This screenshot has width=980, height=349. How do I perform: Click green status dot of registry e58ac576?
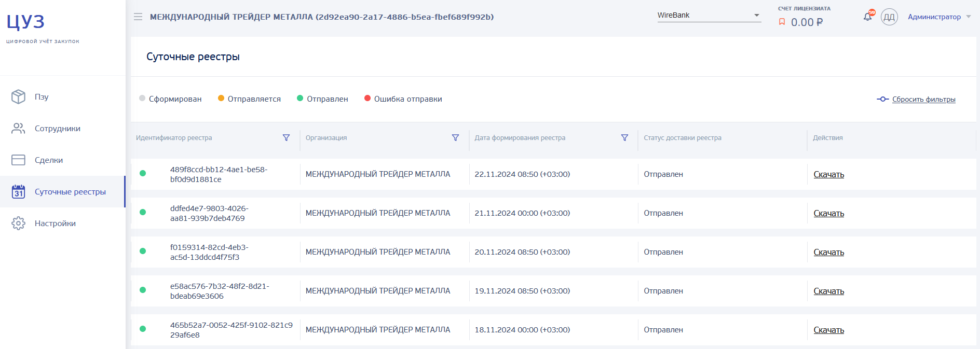coord(143,290)
